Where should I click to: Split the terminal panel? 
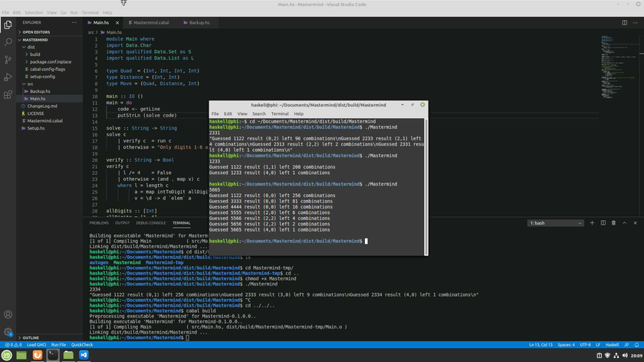point(603,222)
